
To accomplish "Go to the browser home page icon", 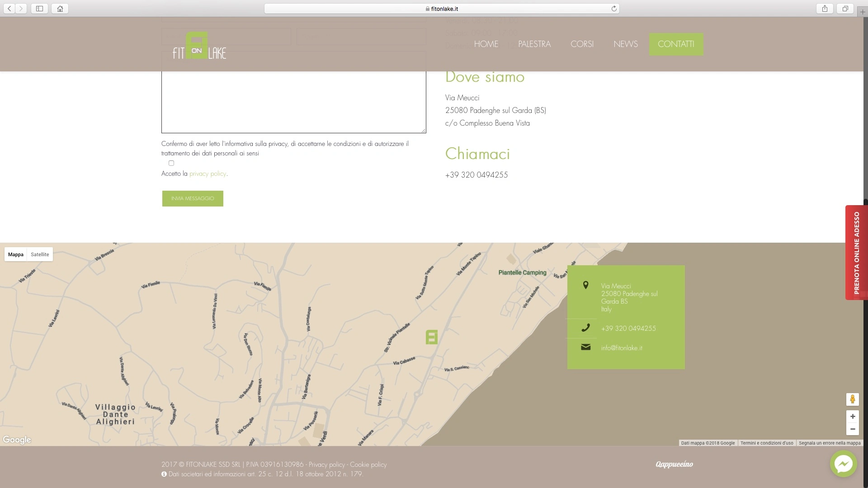I will pos(60,9).
